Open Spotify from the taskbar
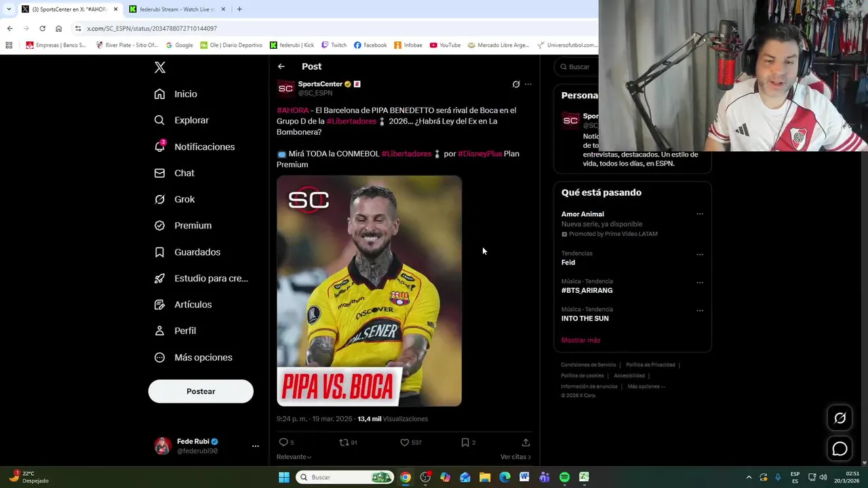 coord(564,477)
